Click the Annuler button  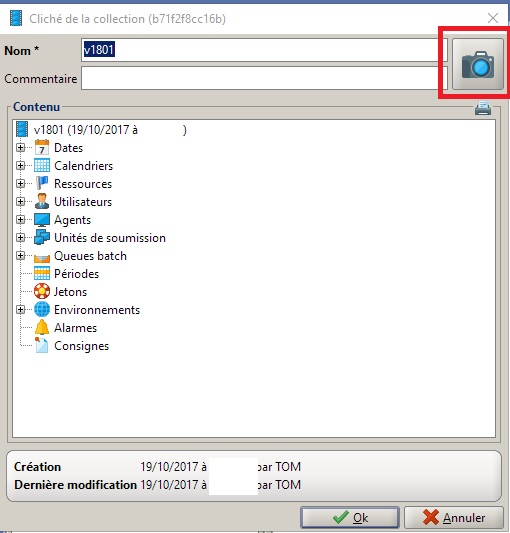click(454, 518)
